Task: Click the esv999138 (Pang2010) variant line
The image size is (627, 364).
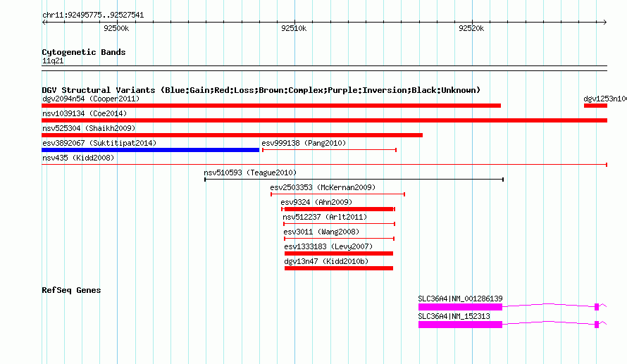Action: (x=329, y=150)
